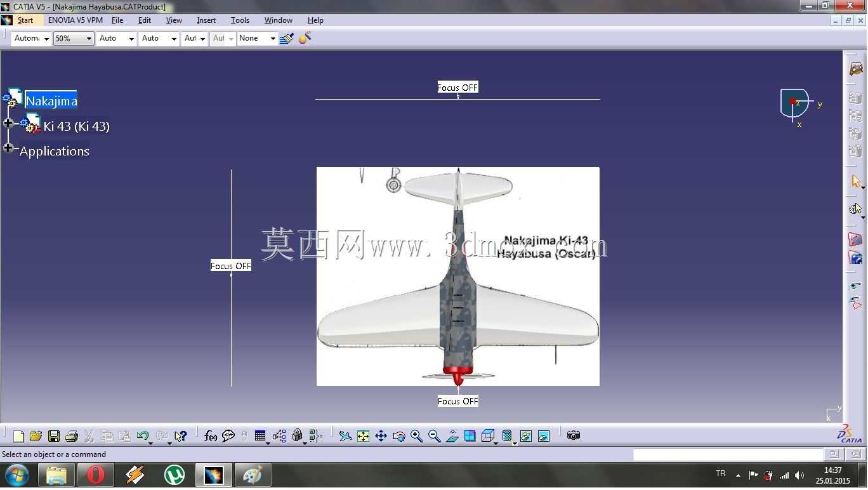Open the Quick View cube icon
The image size is (868, 490).
coord(487,436)
